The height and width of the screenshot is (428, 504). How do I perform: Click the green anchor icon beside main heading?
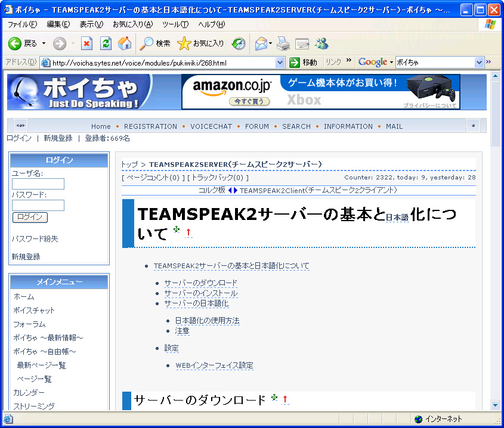(x=176, y=229)
